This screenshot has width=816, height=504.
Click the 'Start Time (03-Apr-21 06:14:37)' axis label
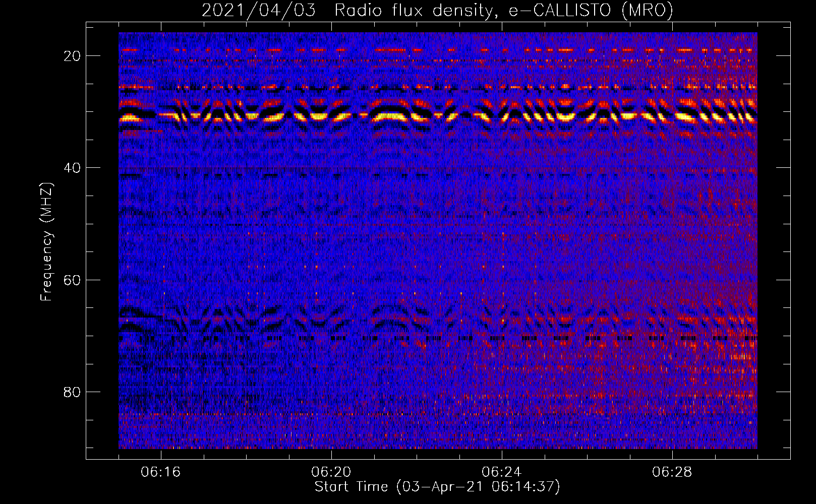(x=437, y=487)
